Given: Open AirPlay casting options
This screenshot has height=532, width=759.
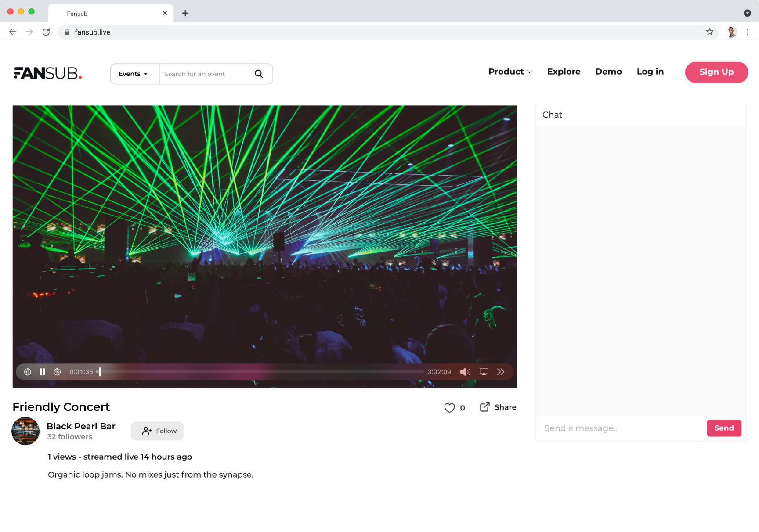Looking at the screenshot, I should click(484, 372).
